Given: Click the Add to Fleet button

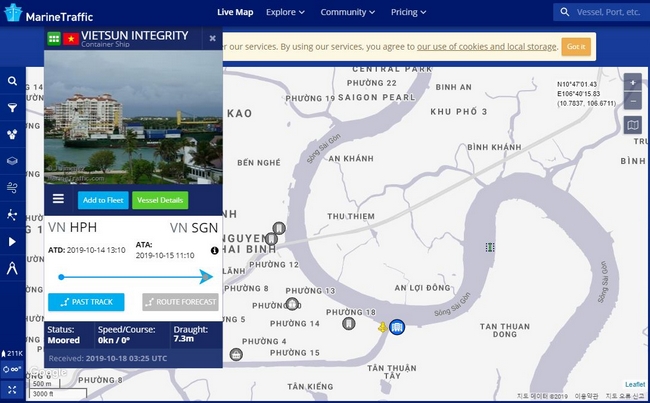Looking at the screenshot, I should tap(103, 200).
